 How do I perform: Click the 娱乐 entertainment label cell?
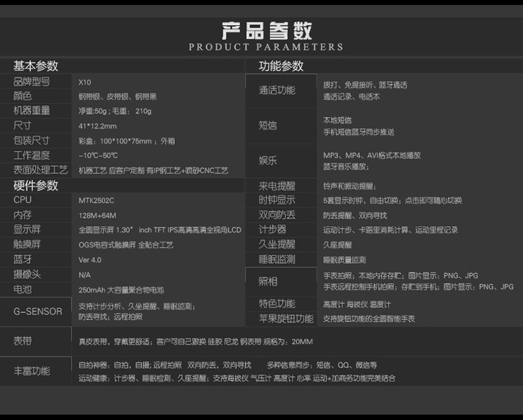click(x=268, y=160)
